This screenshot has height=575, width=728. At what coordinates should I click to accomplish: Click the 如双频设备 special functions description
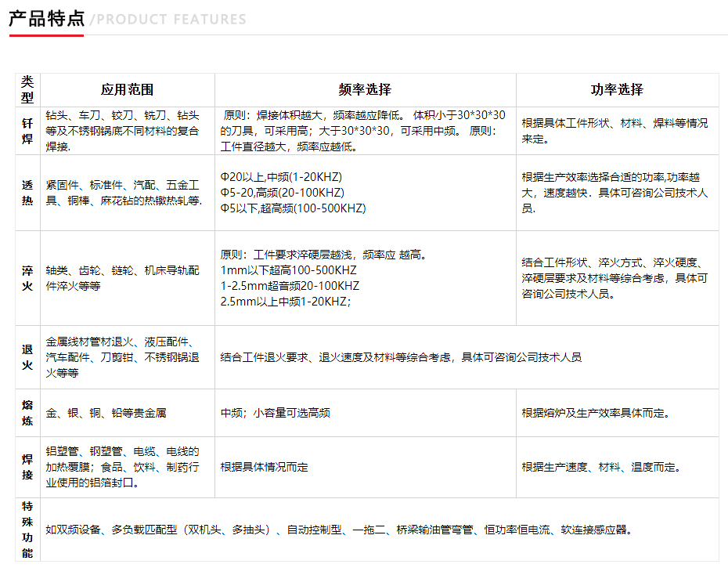(x=338, y=530)
